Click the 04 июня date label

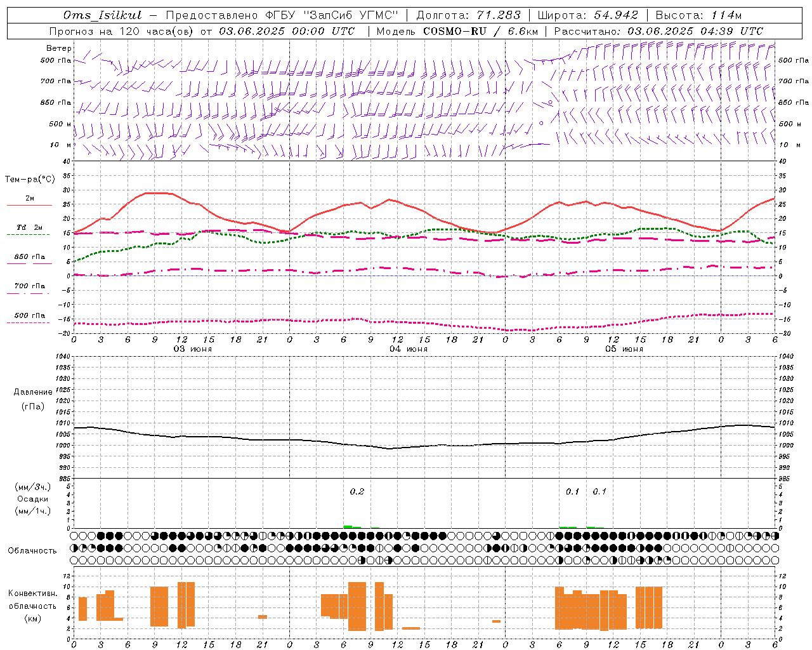[408, 349]
